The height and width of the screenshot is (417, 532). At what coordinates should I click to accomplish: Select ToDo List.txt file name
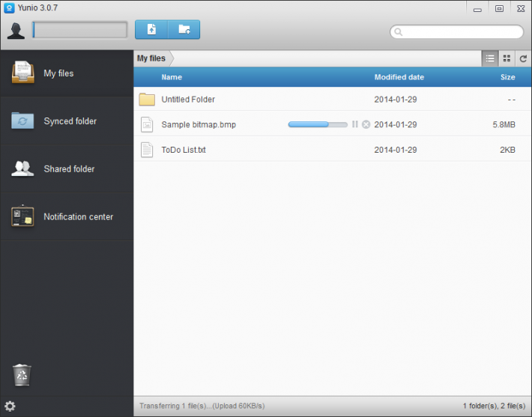point(184,150)
